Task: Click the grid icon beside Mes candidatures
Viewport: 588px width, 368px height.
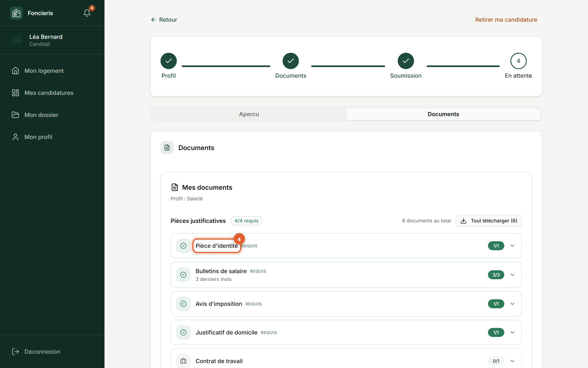Action: point(16,93)
